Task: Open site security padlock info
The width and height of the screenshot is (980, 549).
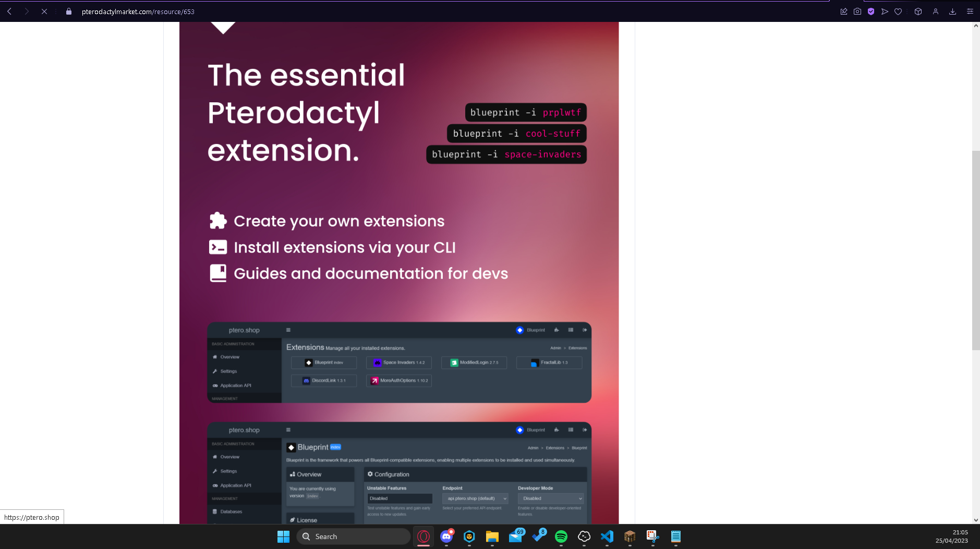Action: (x=69, y=11)
